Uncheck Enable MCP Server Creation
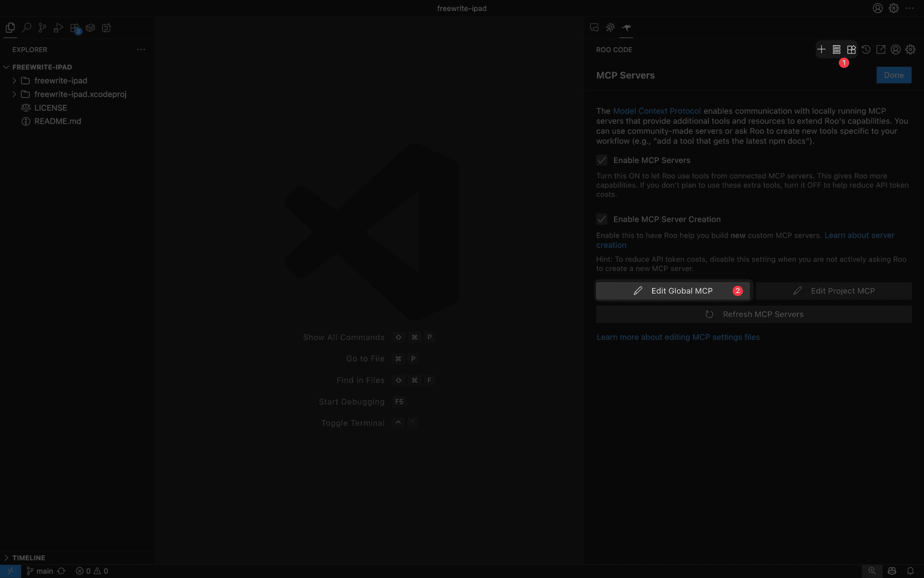The height and width of the screenshot is (578, 924). tap(601, 219)
